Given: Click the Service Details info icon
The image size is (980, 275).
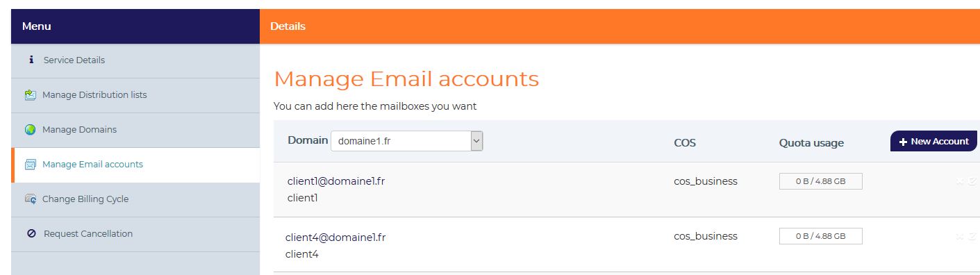Looking at the screenshot, I should [31, 60].
